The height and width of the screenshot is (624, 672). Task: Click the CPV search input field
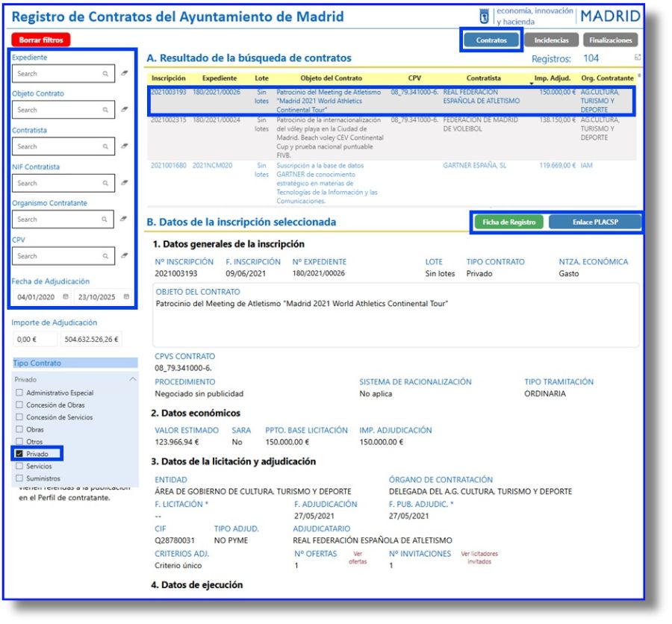coord(63,256)
